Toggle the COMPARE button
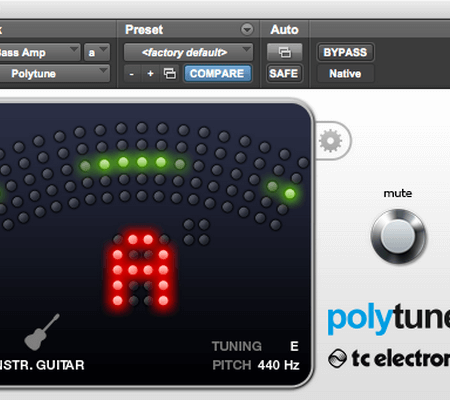Image resolution: width=450 pixels, height=400 pixels. 217,73
